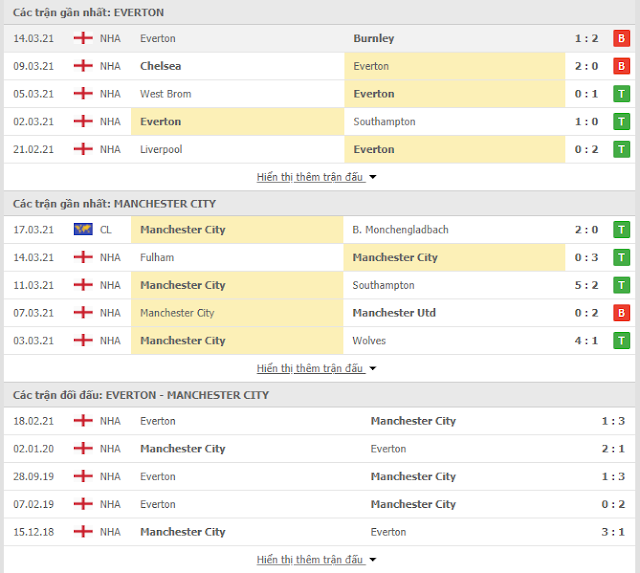
Task: Expand more Everton matches via dropdown arrow
Action: tap(373, 177)
